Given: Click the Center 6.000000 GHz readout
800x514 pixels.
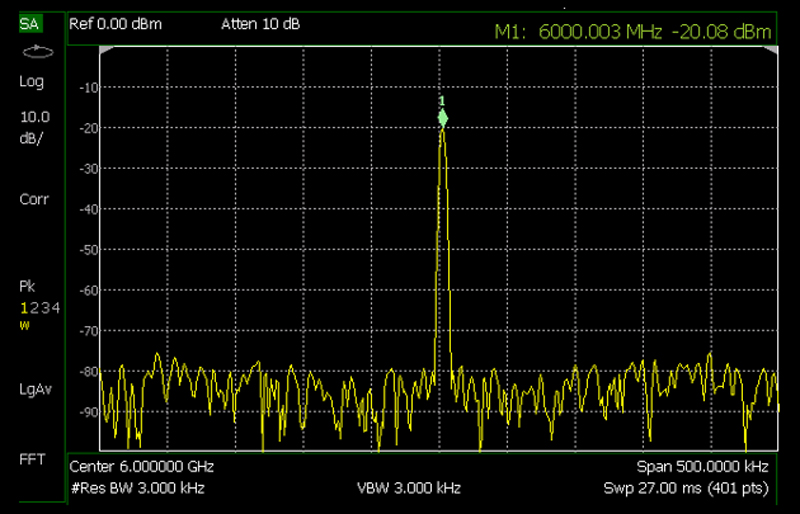Looking at the screenshot, I should [x=142, y=467].
